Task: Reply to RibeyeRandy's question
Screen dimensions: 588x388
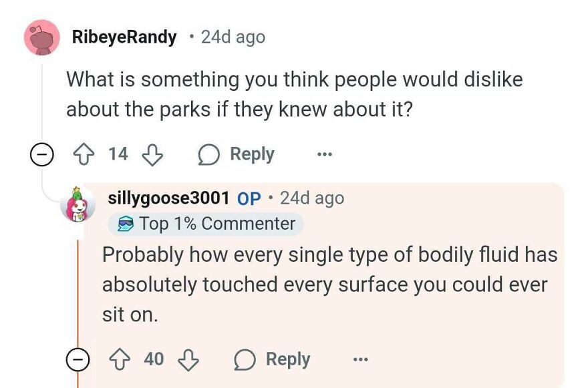Action: click(x=253, y=154)
